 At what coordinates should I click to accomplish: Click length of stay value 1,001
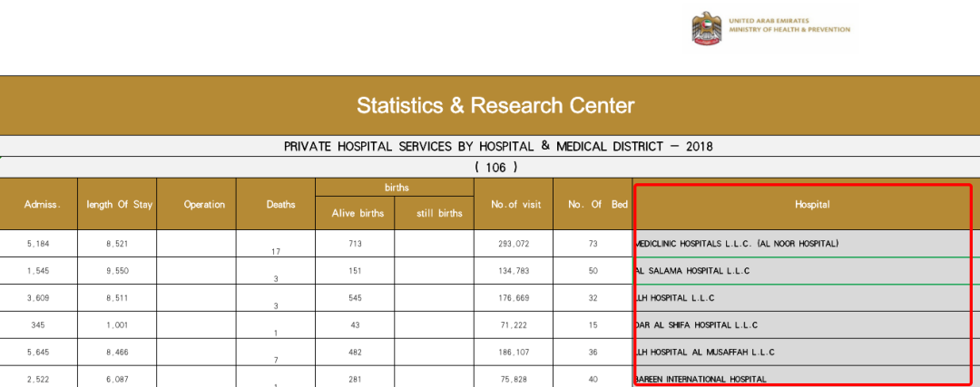coord(117,325)
